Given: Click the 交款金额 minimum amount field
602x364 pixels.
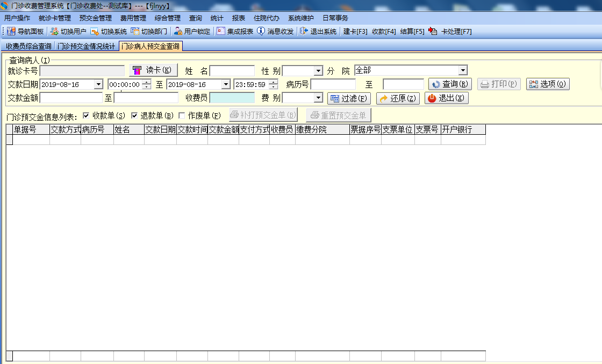Looking at the screenshot, I should pos(71,98).
